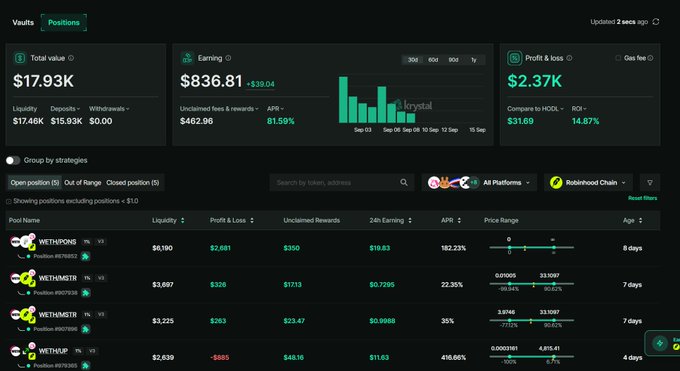Click price range bar with 0.01005 minimum
The image size is (680, 371).
coord(531,284)
